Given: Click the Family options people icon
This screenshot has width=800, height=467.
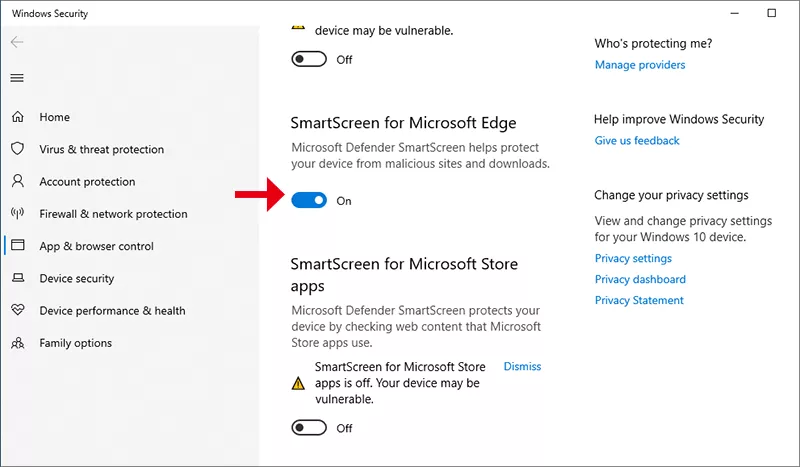Looking at the screenshot, I should (18, 343).
